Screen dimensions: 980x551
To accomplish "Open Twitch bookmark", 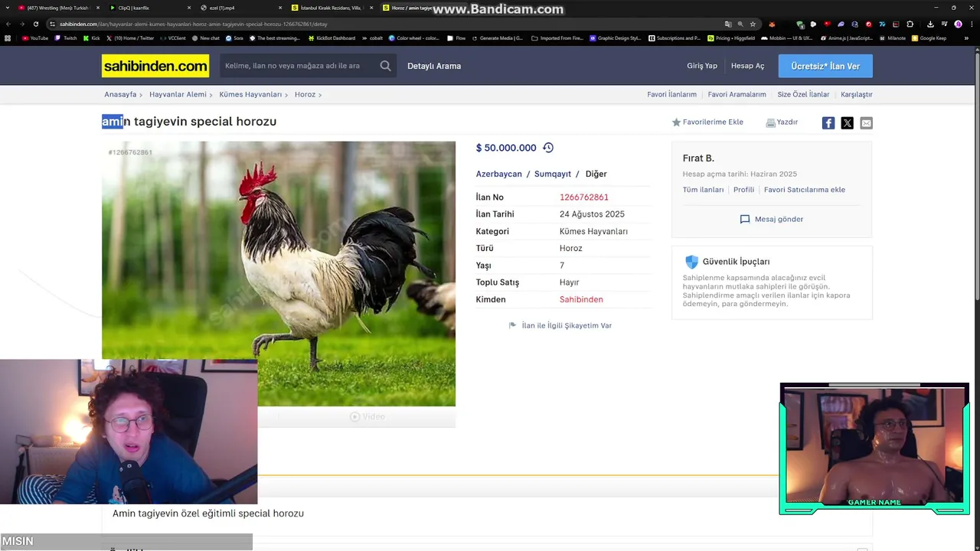I will 66,38.
